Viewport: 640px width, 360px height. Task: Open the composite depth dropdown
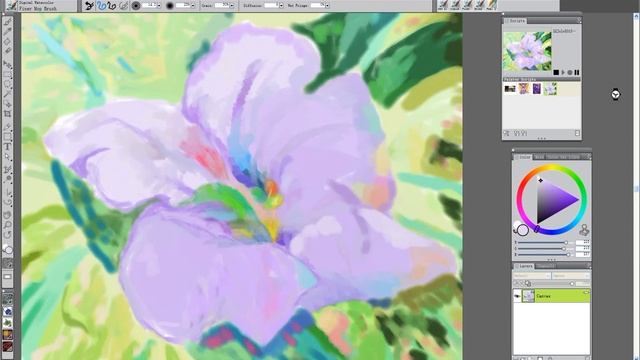point(571,276)
